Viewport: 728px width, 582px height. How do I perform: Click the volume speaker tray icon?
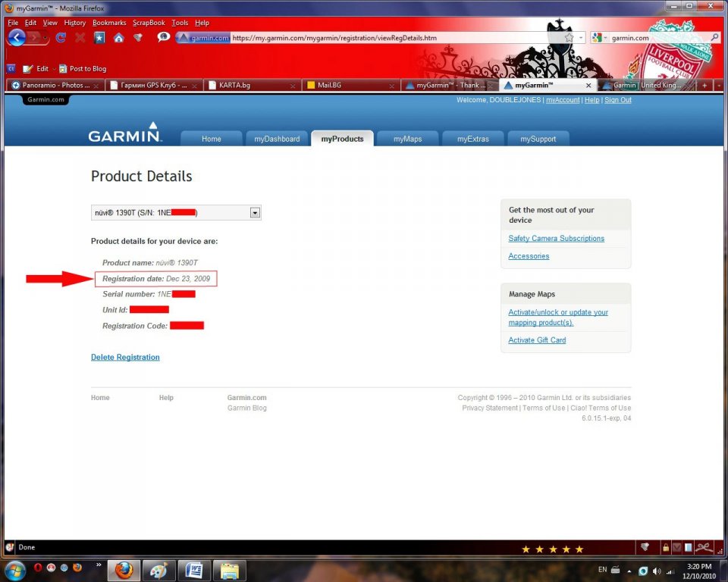657,571
